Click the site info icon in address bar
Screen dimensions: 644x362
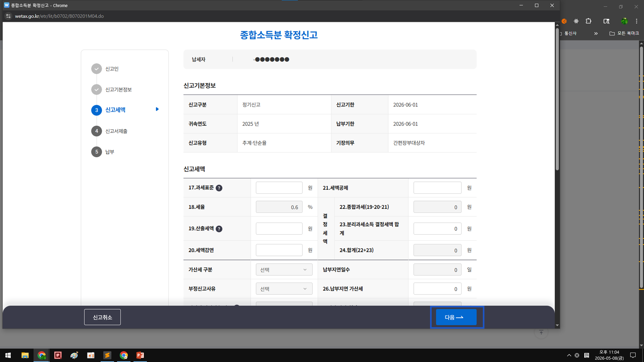coord(8,16)
